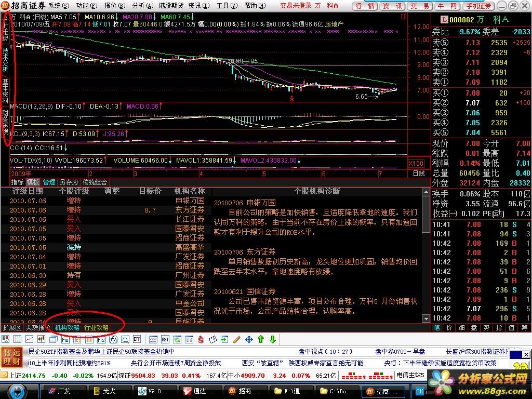Click the X100 volume scale button
This screenshot has height=399, width=532.
click(416, 163)
